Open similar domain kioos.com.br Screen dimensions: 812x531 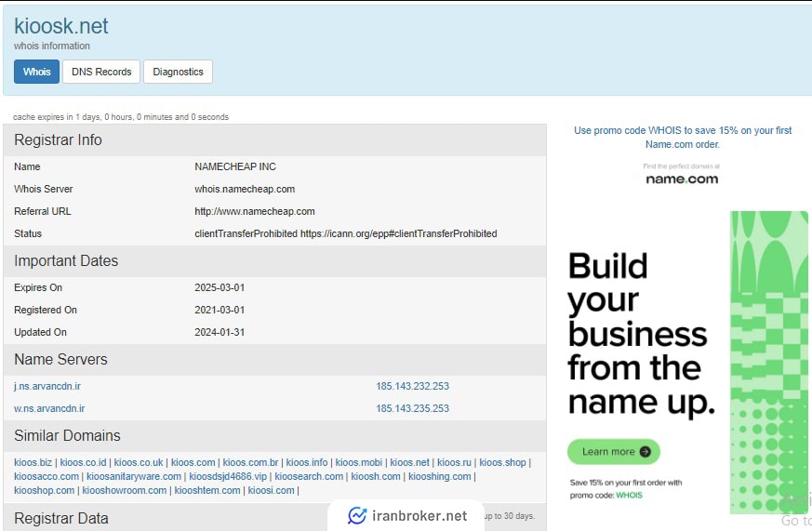pyautogui.click(x=250, y=462)
